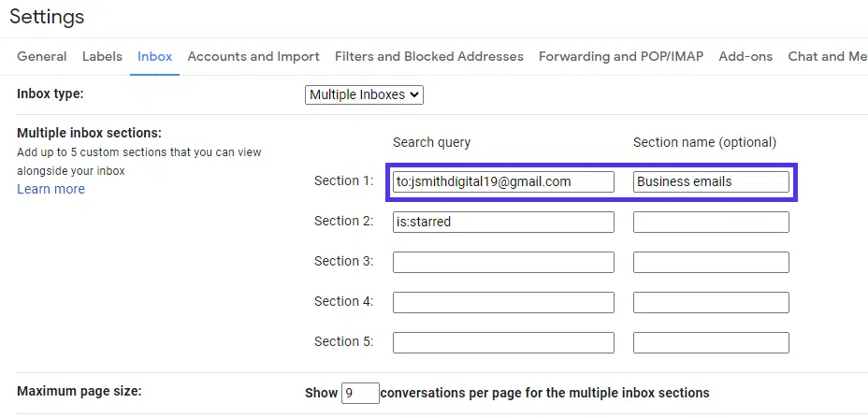Click the Section 3 search query field
Screen dimensions: 868x418
[x=503, y=262]
